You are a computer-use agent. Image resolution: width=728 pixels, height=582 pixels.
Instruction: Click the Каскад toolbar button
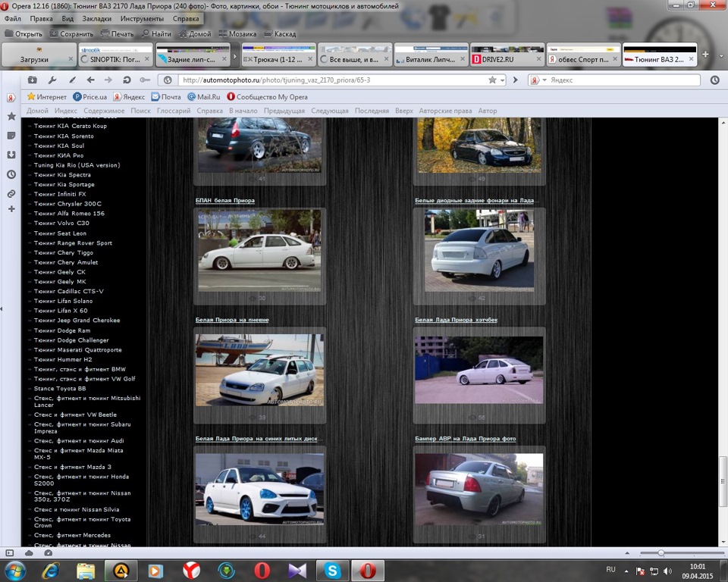[280, 34]
